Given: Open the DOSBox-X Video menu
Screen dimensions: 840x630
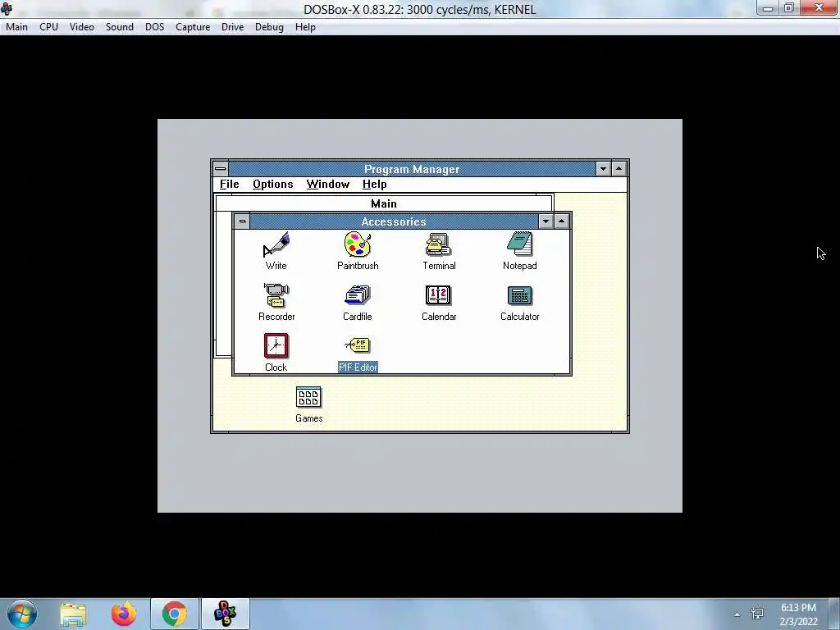Looking at the screenshot, I should tap(82, 27).
